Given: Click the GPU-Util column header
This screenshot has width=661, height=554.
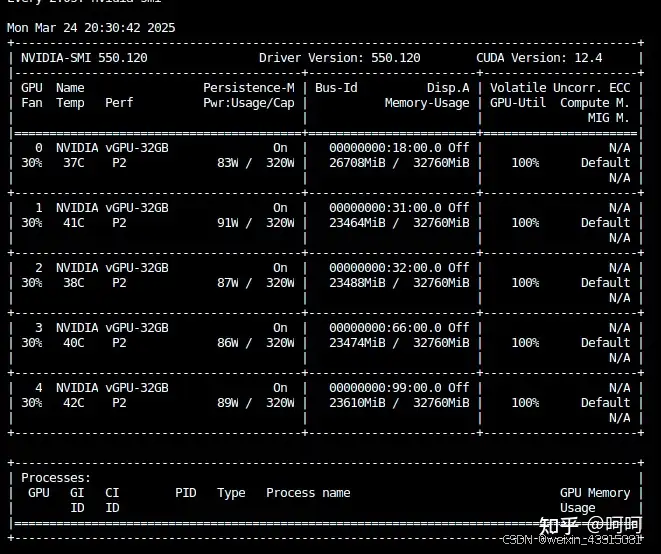Looking at the screenshot, I should [x=518, y=103].
